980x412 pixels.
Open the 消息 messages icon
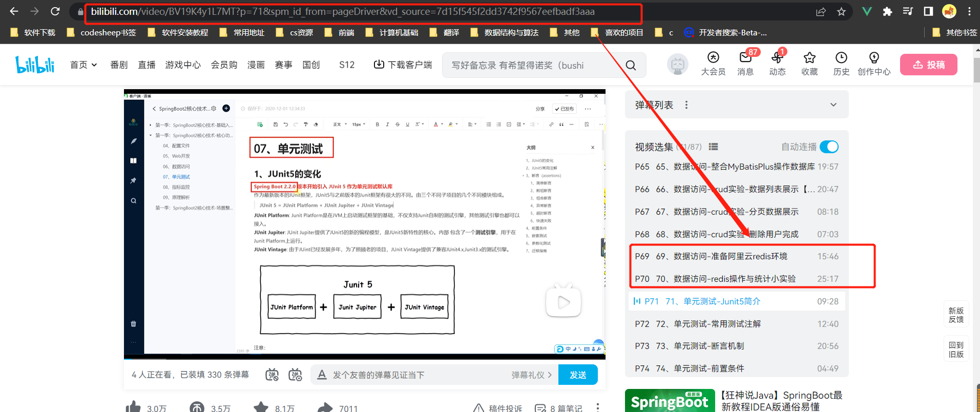[x=745, y=57]
